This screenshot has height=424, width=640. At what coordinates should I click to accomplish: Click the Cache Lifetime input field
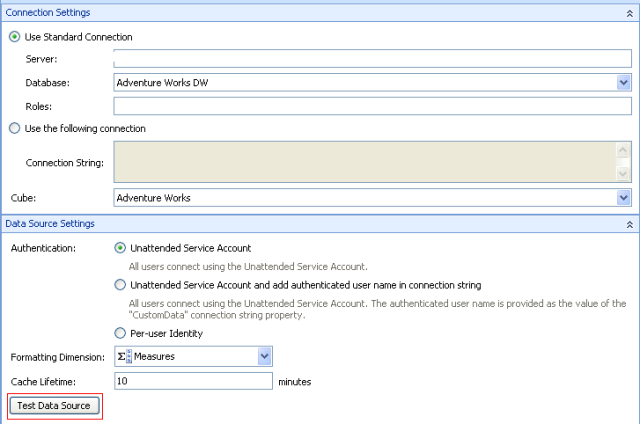tap(193, 381)
